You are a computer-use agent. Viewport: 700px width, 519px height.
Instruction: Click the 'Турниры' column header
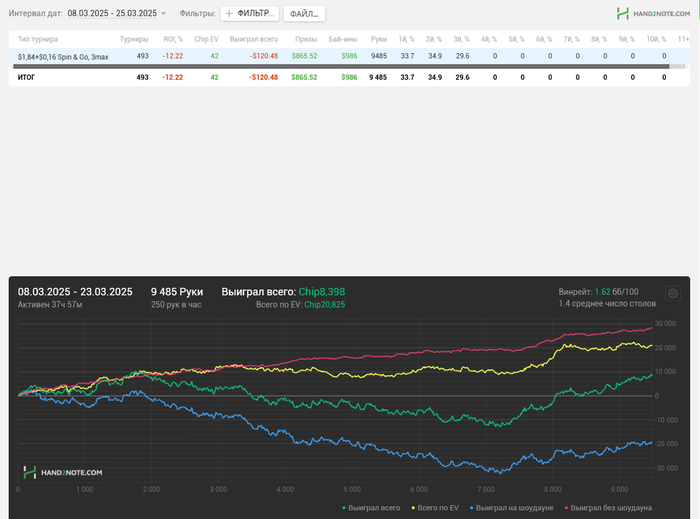(134, 39)
